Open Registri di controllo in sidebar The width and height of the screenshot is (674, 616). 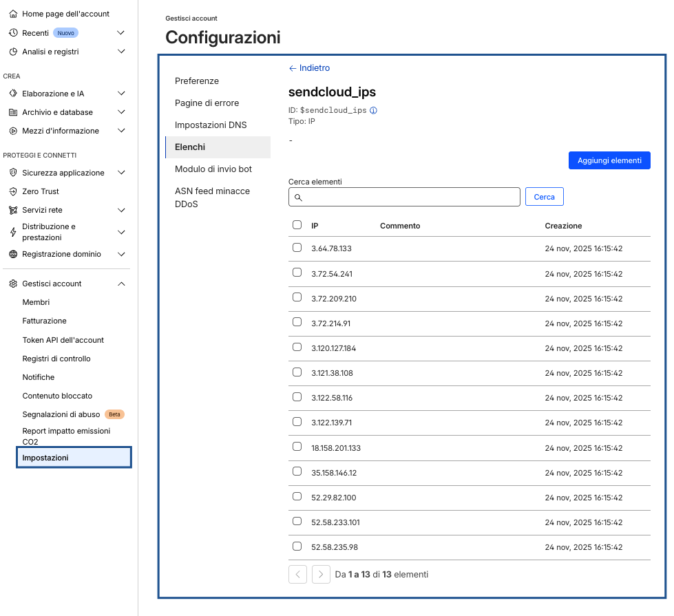click(x=56, y=359)
